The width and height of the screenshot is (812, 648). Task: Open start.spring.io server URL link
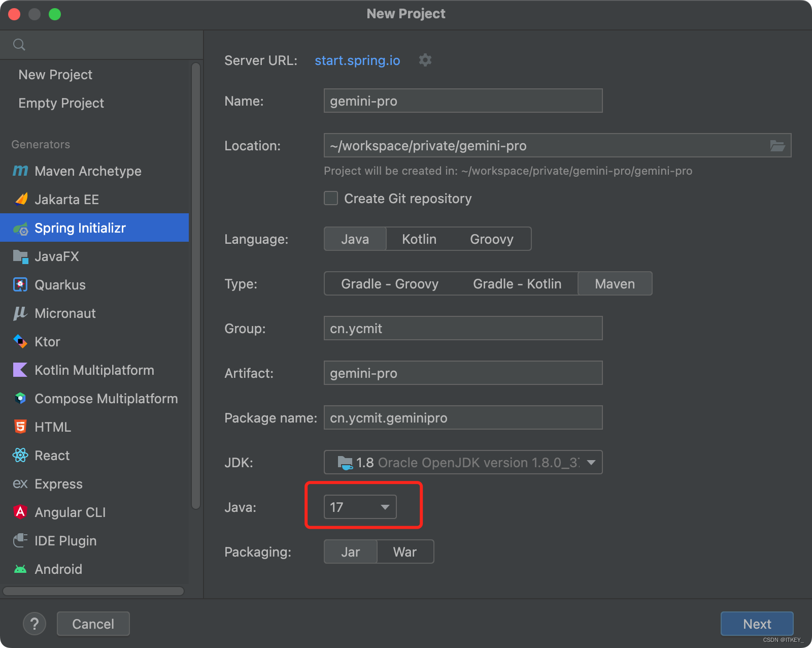[357, 60]
